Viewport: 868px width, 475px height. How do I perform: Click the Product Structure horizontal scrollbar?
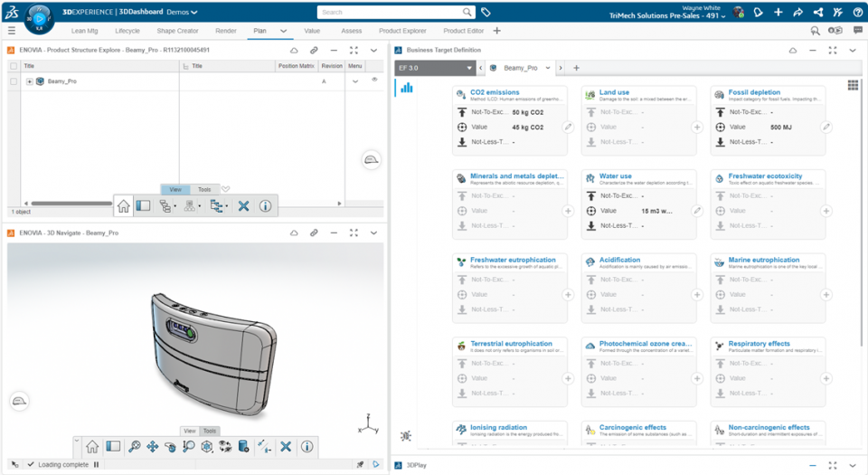click(x=72, y=204)
